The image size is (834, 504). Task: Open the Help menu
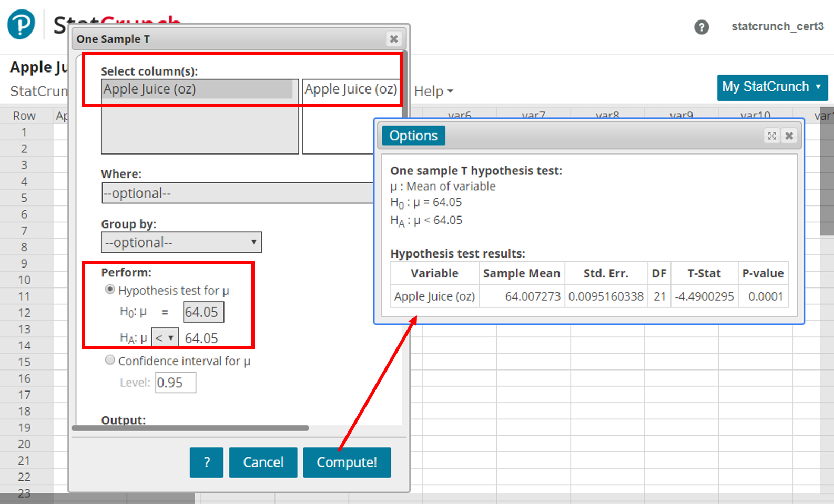tap(433, 91)
